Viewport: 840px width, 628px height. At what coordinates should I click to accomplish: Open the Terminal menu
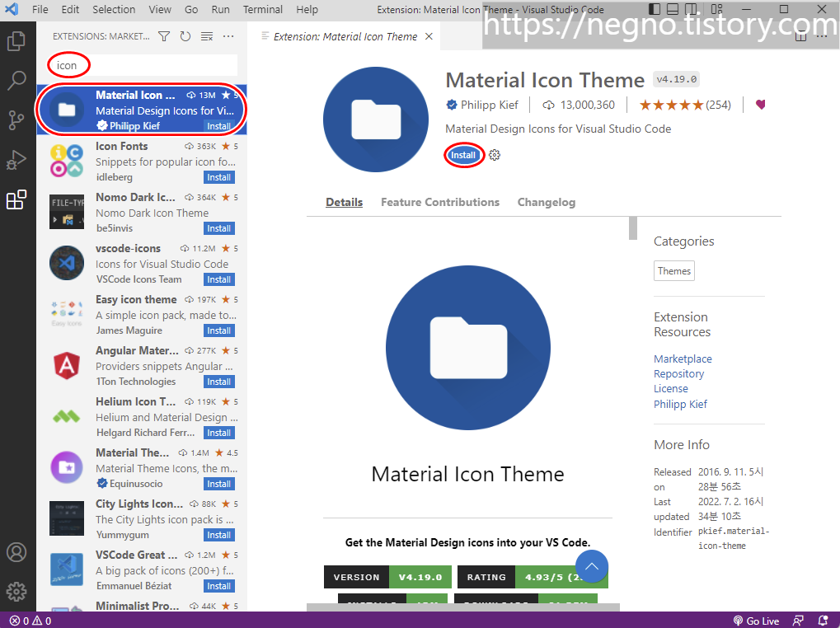click(262, 10)
